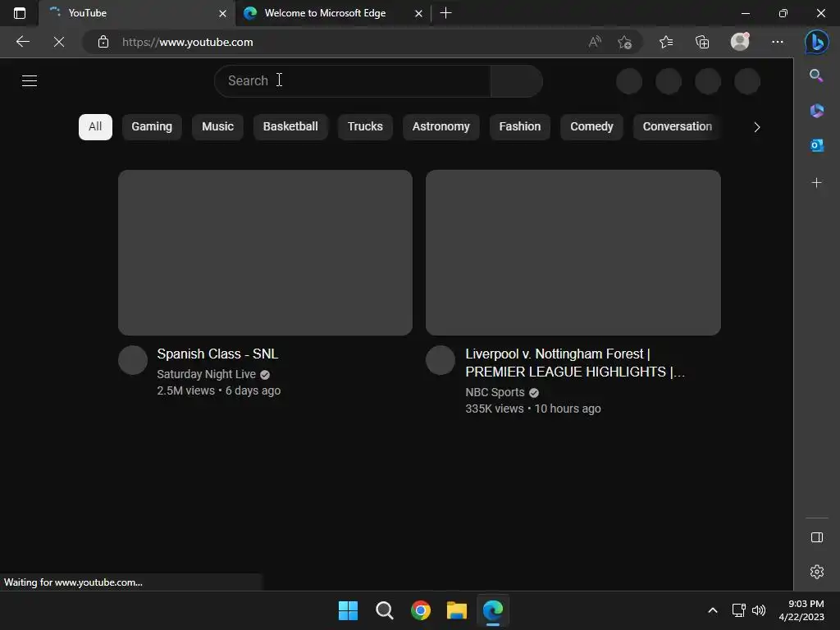Stop loading the page with the X button
Screen dimensions: 840x630
click(59, 42)
